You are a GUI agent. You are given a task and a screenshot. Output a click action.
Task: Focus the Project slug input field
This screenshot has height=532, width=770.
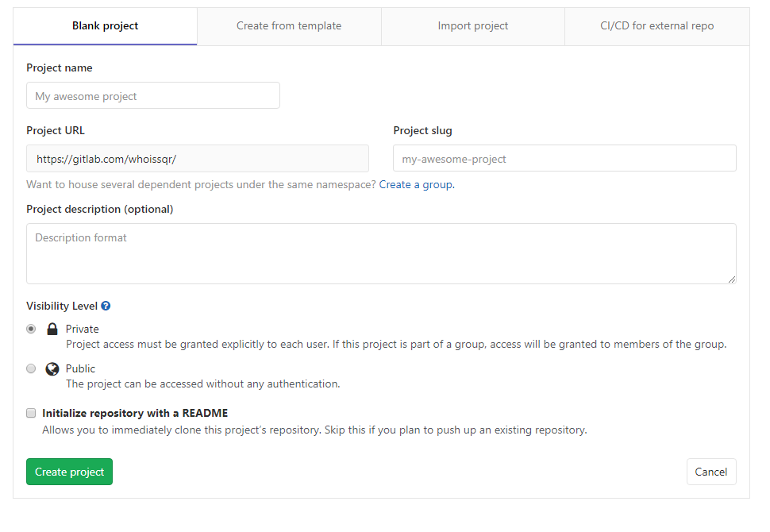tap(564, 159)
